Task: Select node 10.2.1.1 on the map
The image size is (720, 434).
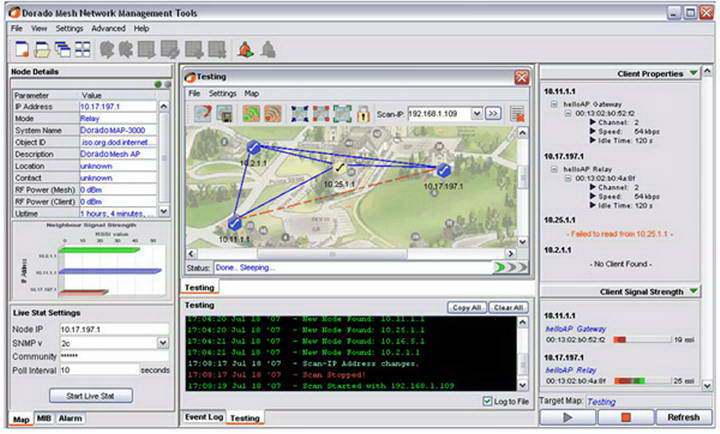Action: [x=253, y=147]
